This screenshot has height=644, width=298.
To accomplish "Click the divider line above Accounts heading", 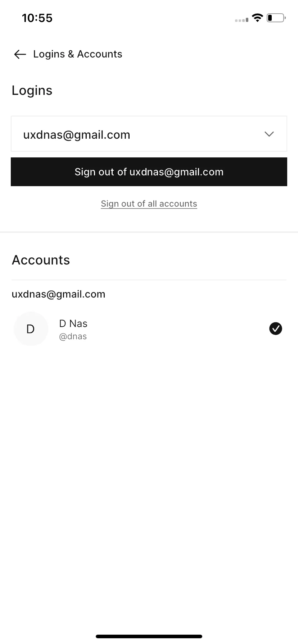I will coord(149,232).
